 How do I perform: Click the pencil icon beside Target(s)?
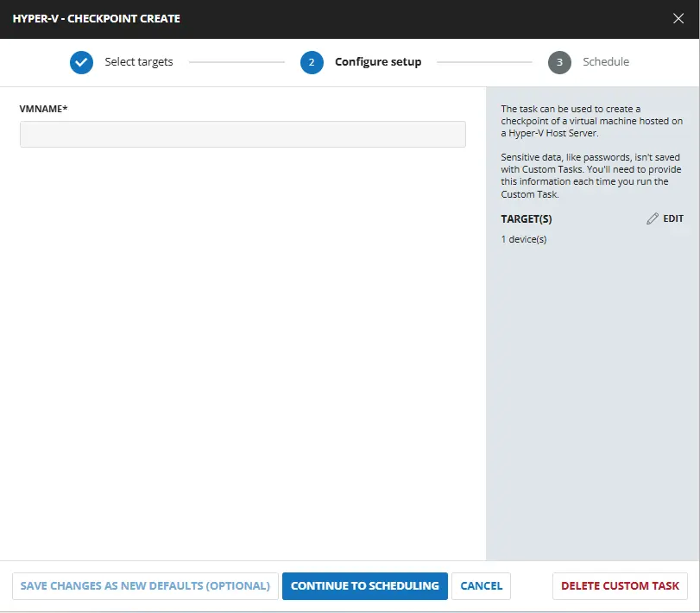tap(653, 219)
